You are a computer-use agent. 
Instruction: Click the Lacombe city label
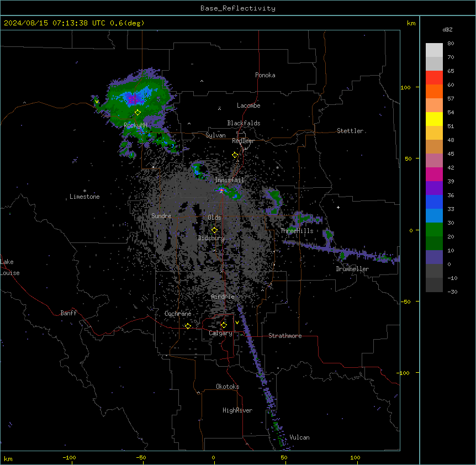pos(248,105)
